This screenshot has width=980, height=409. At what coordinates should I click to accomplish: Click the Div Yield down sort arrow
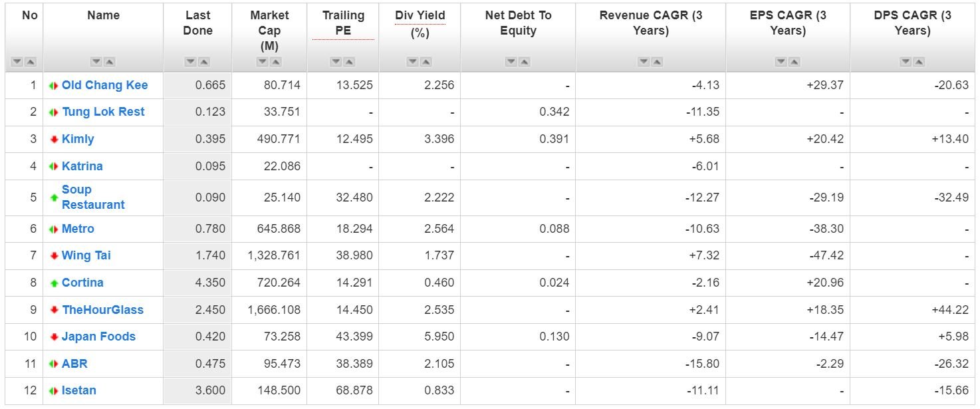tap(413, 62)
